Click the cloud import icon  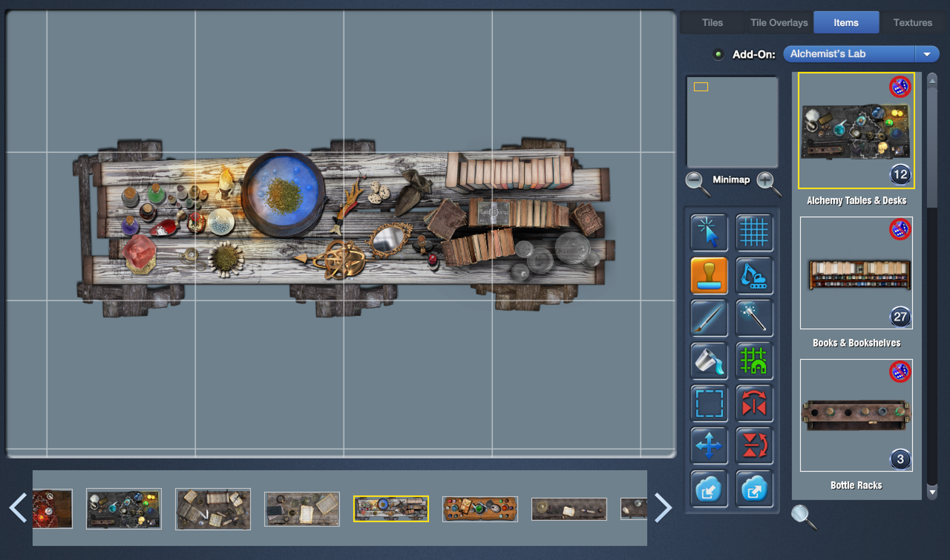pyautogui.click(x=709, y=489)
